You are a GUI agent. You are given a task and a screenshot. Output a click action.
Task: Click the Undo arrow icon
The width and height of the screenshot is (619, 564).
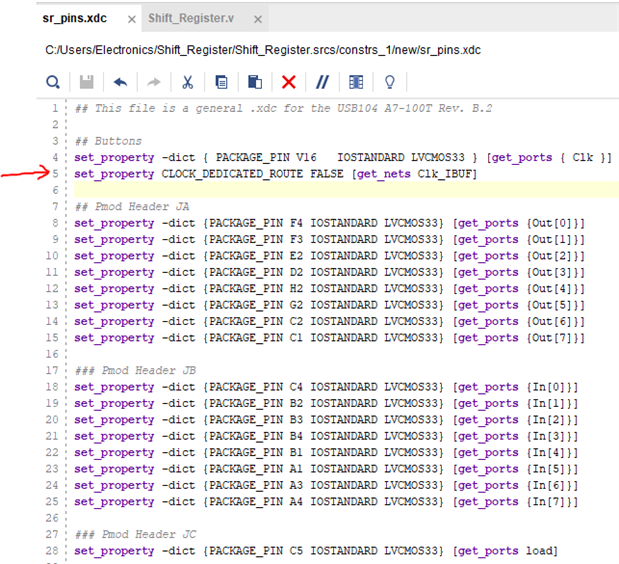point(120,82)
